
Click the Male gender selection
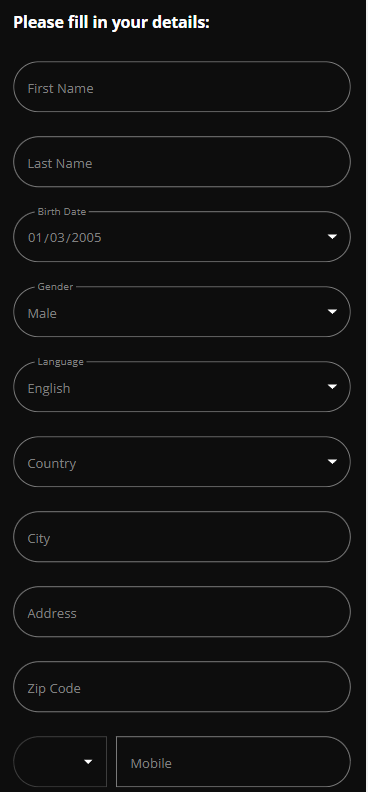(x=42, y=313)
